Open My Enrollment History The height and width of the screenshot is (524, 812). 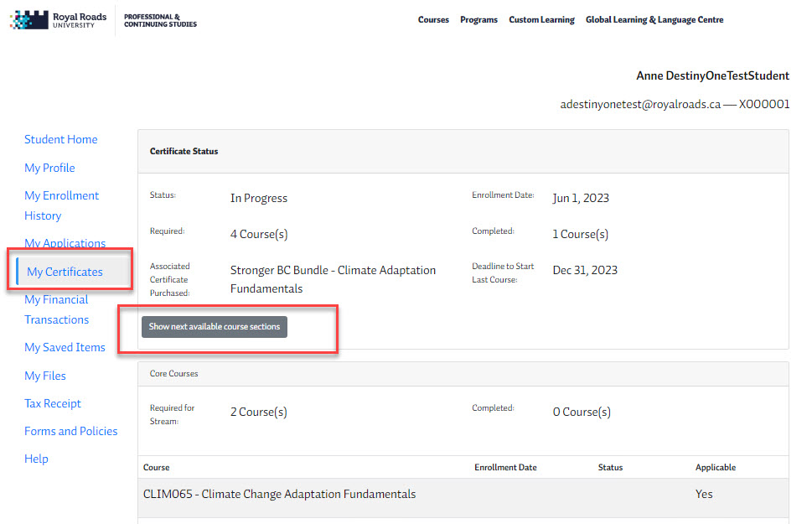point(62,205)
